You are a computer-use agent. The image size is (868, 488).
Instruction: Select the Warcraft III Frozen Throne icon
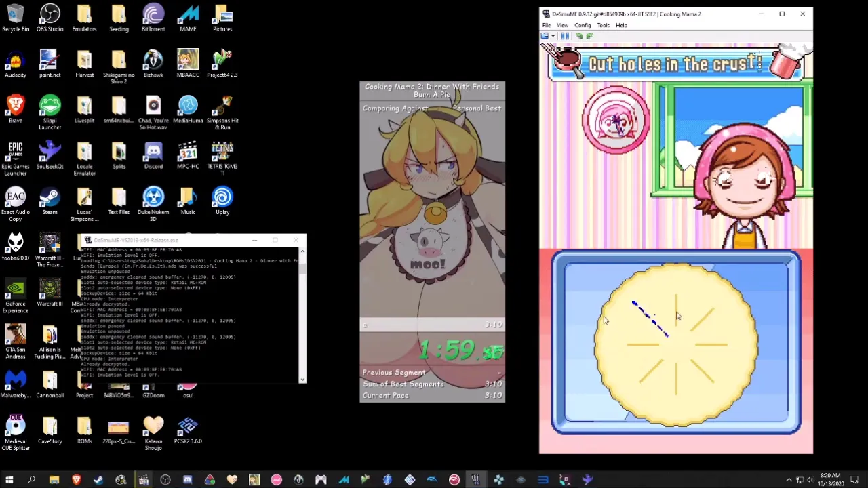(x=50, y=250)
